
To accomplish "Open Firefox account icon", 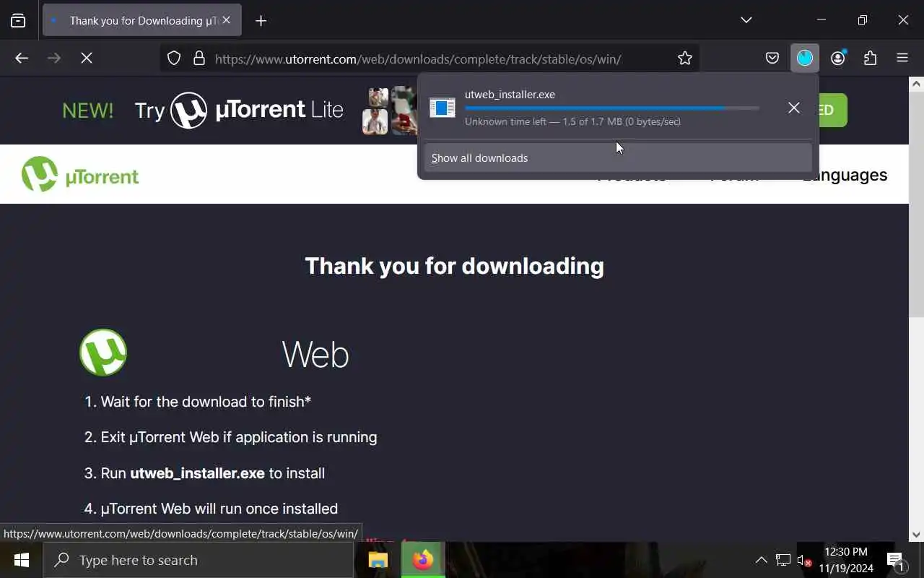I will (837, 59).
